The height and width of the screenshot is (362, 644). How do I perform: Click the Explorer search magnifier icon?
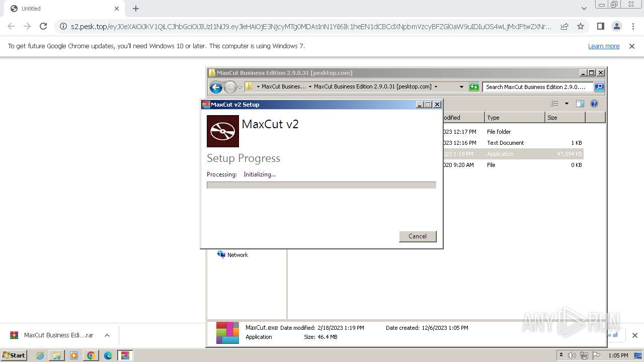pos(599,87)
